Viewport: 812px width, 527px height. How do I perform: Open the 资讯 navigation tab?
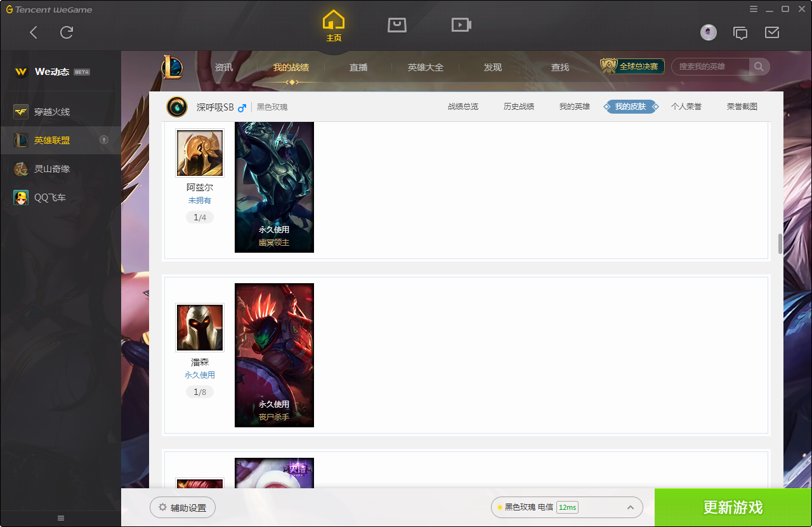(224, 67)
